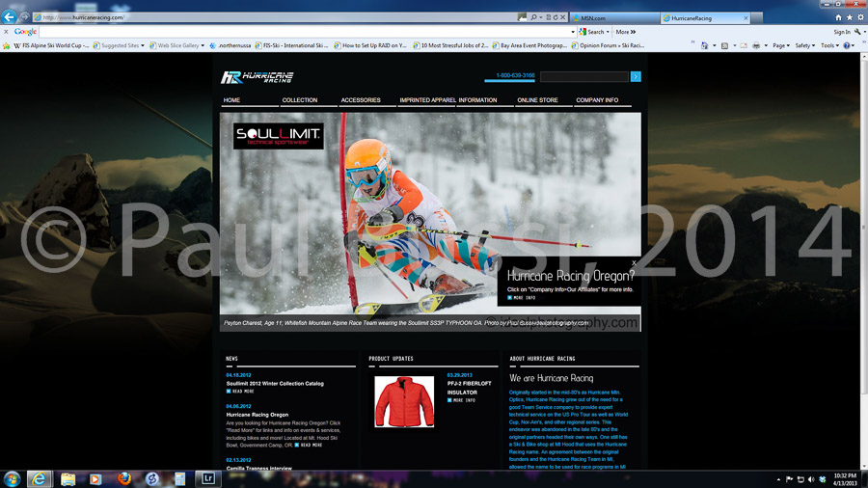Switch to the MSN.com tab
Viewport: 868px width, 488px height.
(x=614, y=18)
